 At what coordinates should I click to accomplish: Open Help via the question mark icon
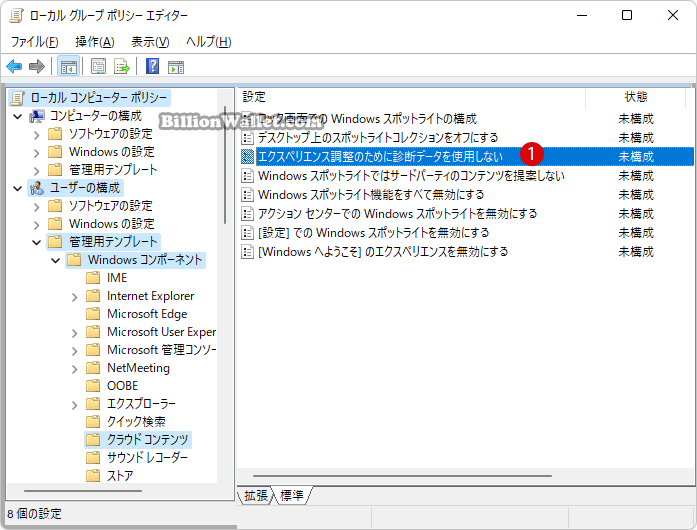click(152, 67)
